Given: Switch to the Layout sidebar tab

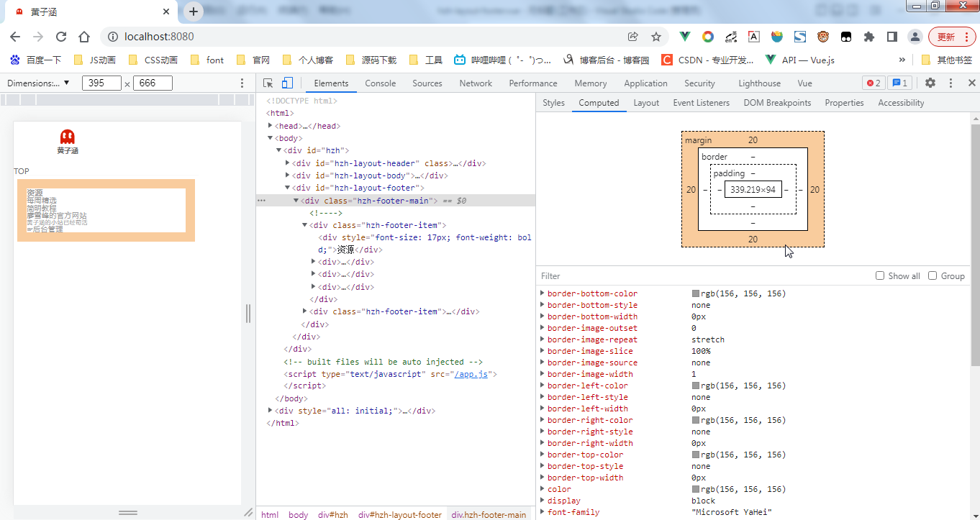Looking at the screenshot, I should [646, 103].
